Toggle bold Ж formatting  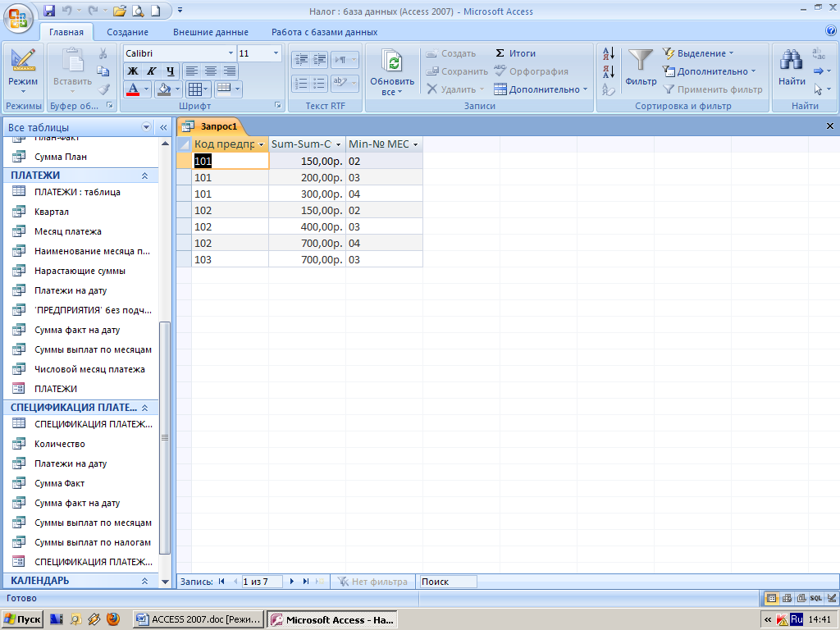pos(132,71)
